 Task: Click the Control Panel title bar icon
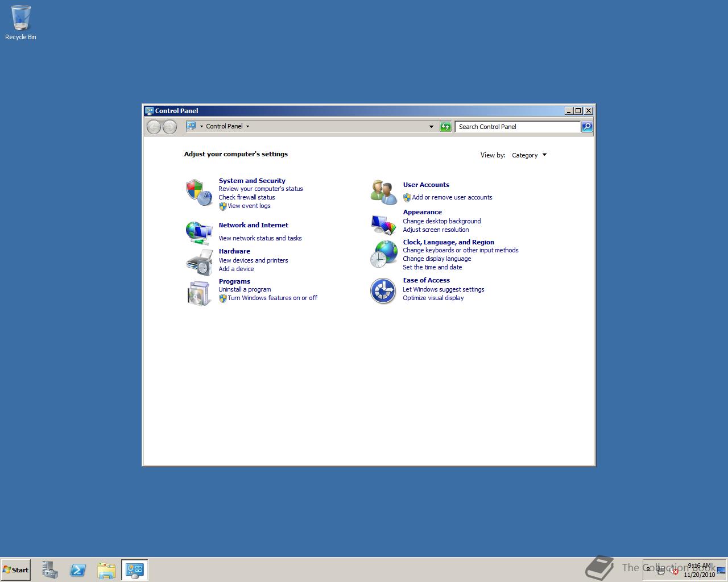click(149, 111)
